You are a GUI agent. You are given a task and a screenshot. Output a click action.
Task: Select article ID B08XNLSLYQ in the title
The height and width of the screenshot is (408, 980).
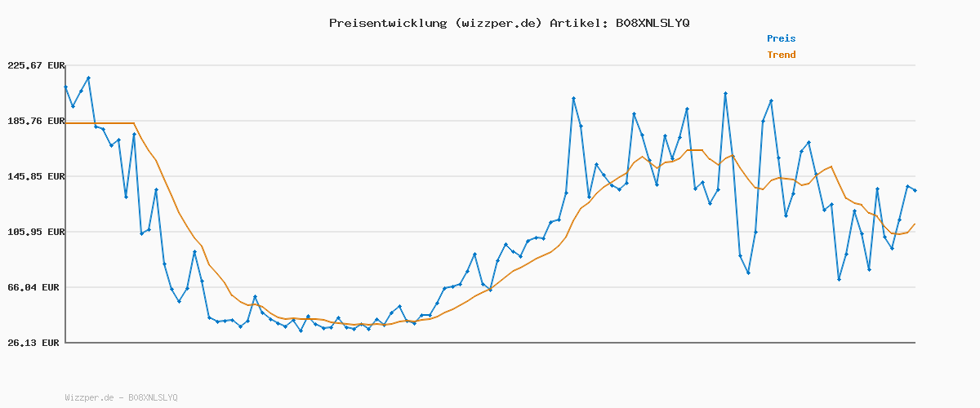point(652,23)
